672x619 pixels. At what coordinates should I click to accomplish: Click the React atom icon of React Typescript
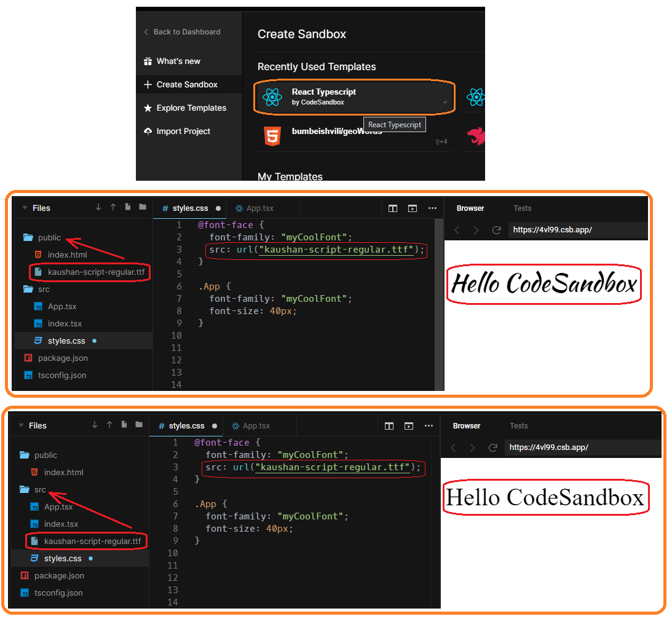(x=272, y=97)
